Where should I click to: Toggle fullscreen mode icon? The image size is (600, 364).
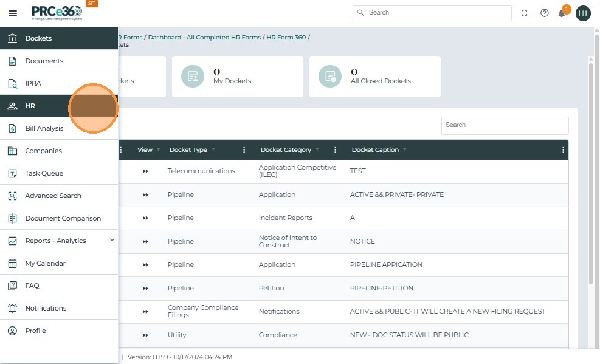click(525, 13)
